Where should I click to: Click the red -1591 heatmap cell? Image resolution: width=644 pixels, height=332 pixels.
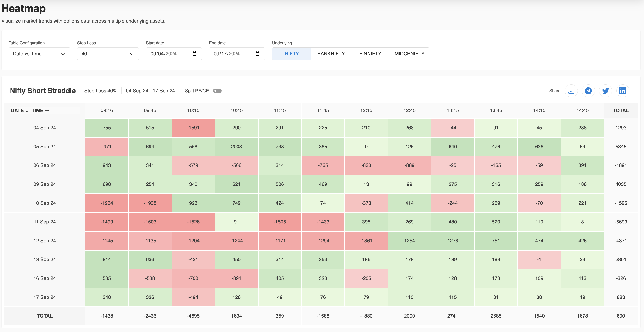[193, 128]
